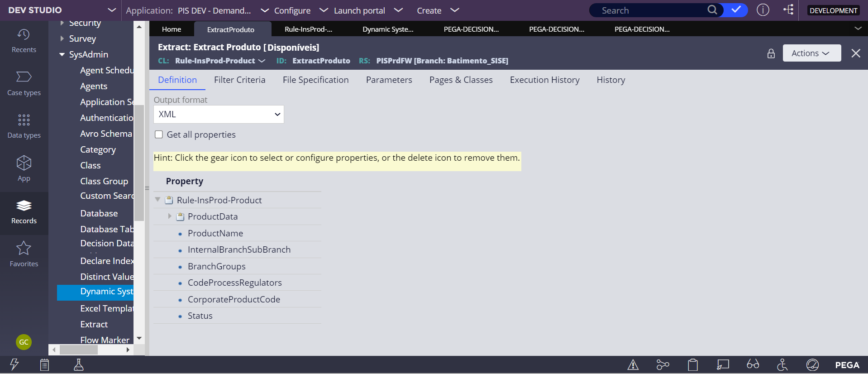Open the Parameters tab
The height and width of the screenshot is (374, 868).
click(x=389, y=80)
